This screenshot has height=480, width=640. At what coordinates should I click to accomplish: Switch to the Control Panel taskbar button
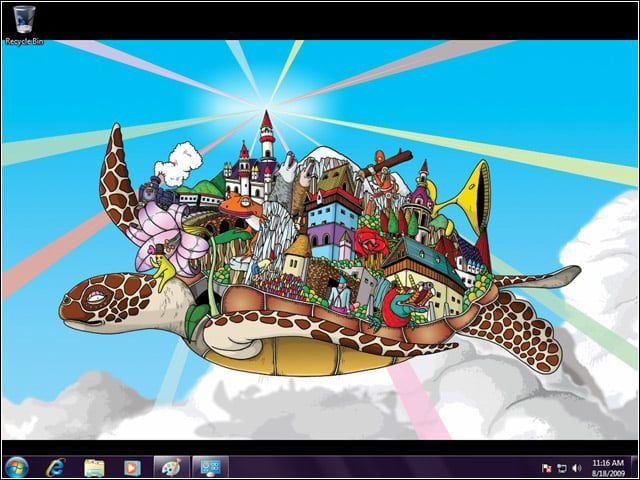coord(211,467)
